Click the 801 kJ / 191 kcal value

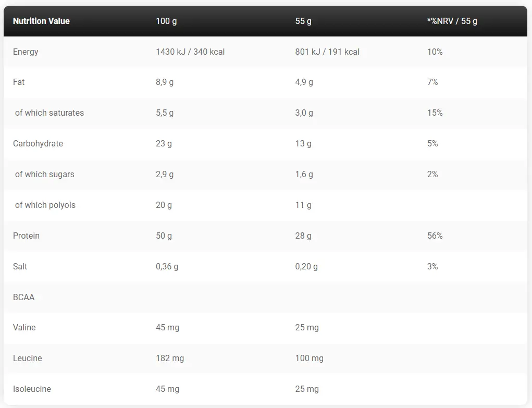click(x=327, y=52)
